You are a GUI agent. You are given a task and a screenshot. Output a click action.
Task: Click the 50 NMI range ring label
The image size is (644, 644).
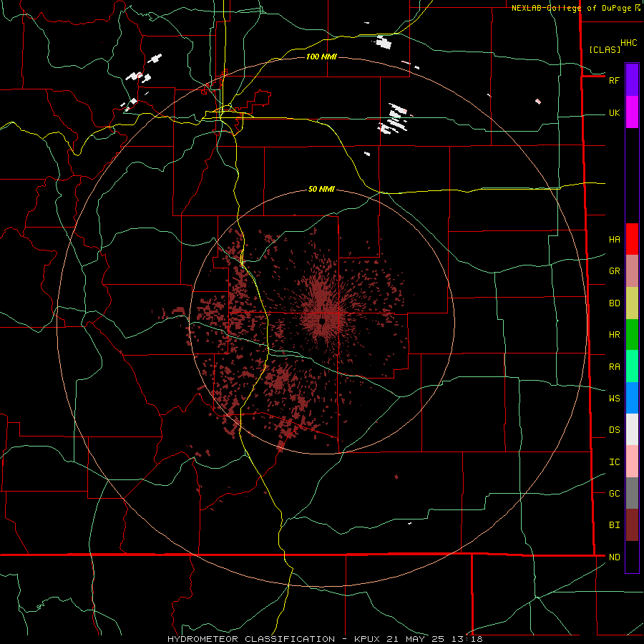(321, 189)
